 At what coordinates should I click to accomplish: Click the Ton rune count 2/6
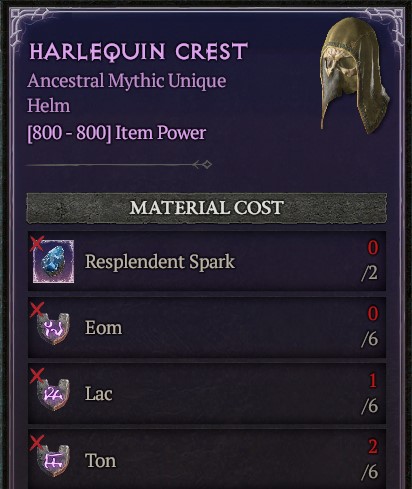tap(370, 459)
